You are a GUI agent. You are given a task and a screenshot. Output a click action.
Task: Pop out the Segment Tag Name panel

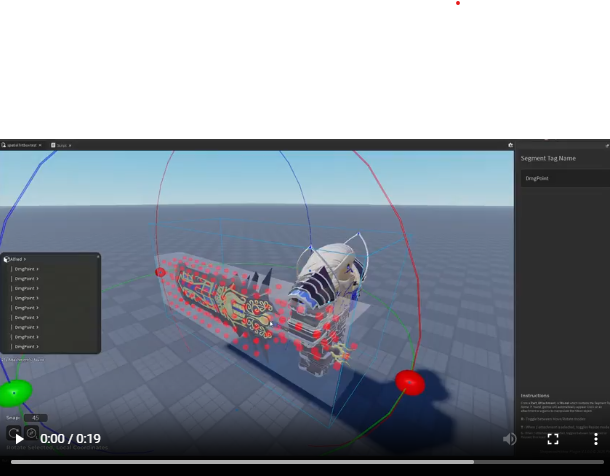(607, 145)
